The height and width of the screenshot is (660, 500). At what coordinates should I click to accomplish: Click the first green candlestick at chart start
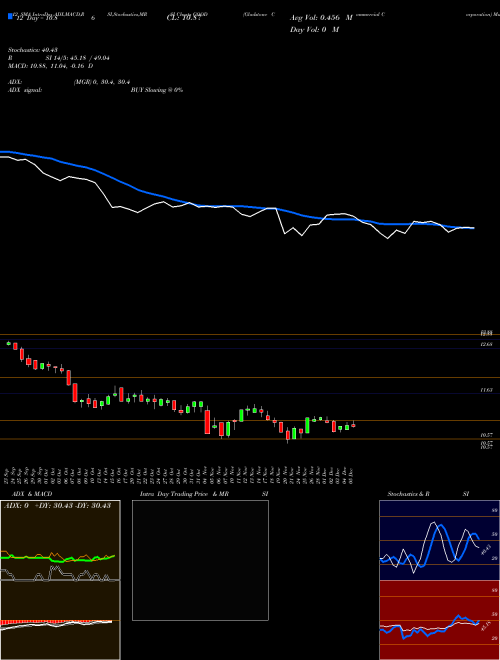click(x=8, y=343)
